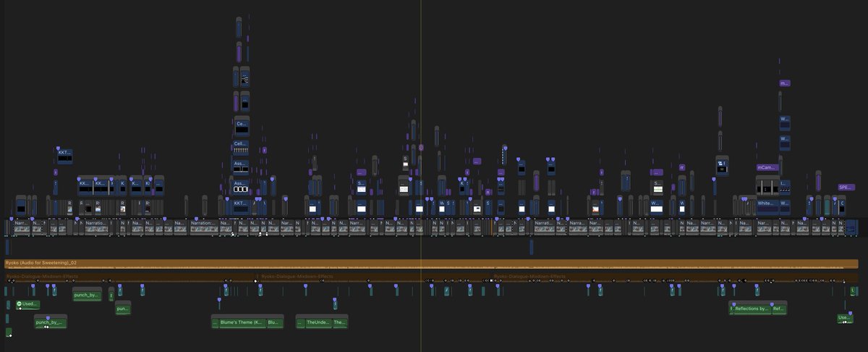
Task: Select the tiny green clip at bottom left
Action: click(9, 332)
